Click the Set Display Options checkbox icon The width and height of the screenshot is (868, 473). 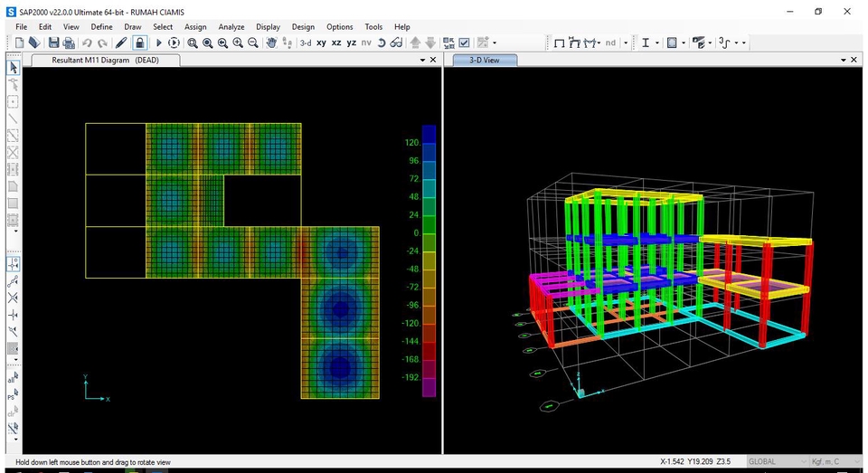point(464,43)
